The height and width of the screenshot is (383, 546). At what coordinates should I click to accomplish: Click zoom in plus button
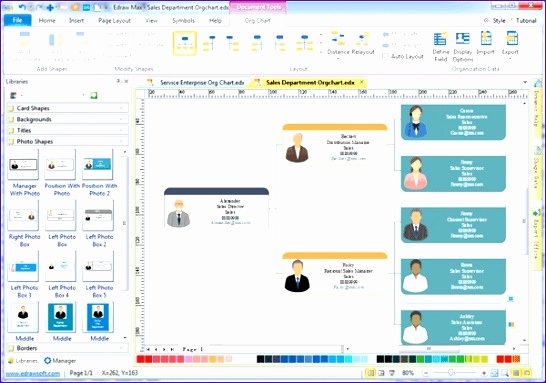tap(484, 373)
